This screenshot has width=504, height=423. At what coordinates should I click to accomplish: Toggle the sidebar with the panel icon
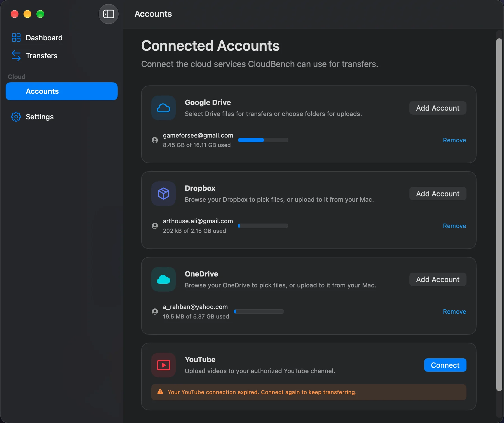pos(109,14)
